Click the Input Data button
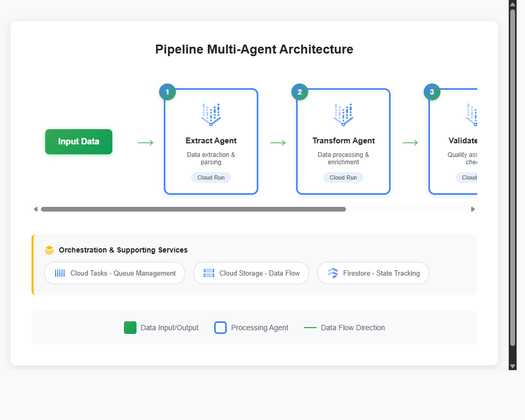 pos(78,142)
